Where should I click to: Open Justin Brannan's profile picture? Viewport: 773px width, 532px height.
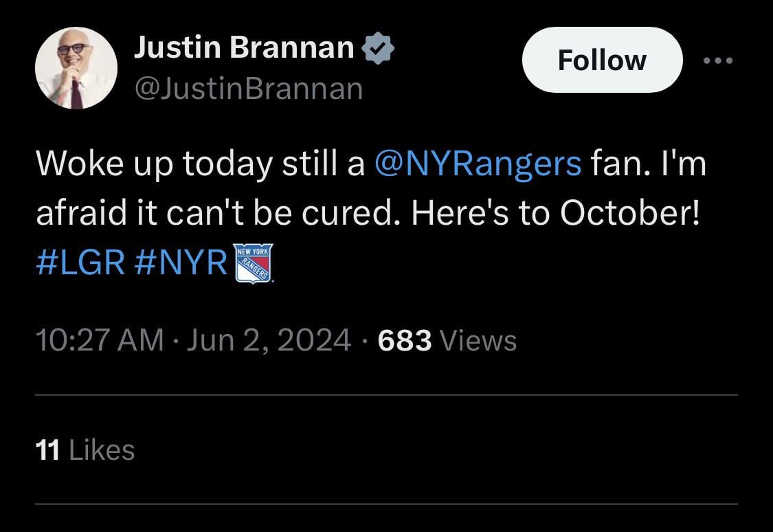pos(76,68)
